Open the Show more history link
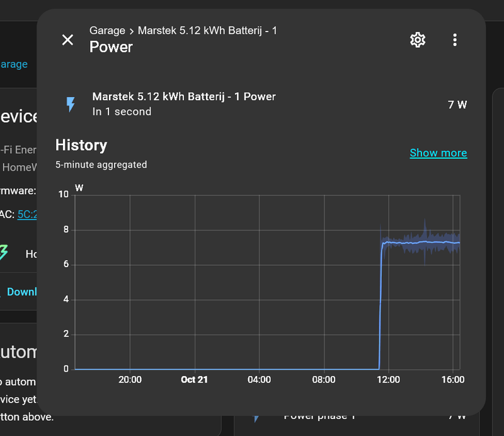The width and height of the screenshot is (504, 436). click(x=438, y=152)
